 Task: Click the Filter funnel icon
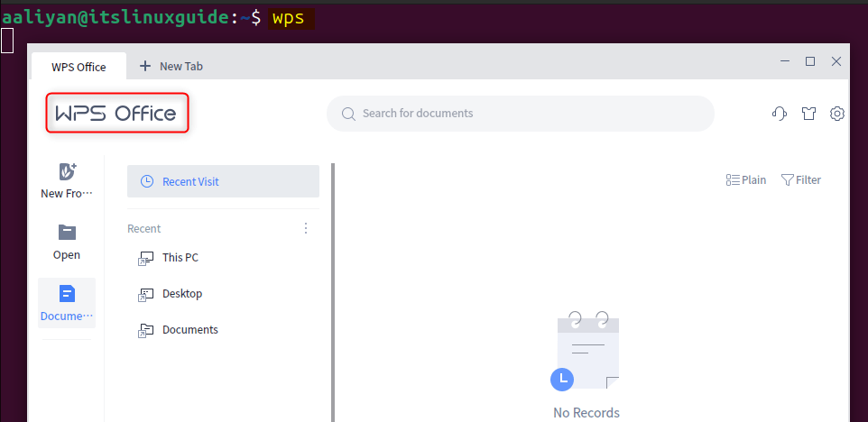coord(787,179)
